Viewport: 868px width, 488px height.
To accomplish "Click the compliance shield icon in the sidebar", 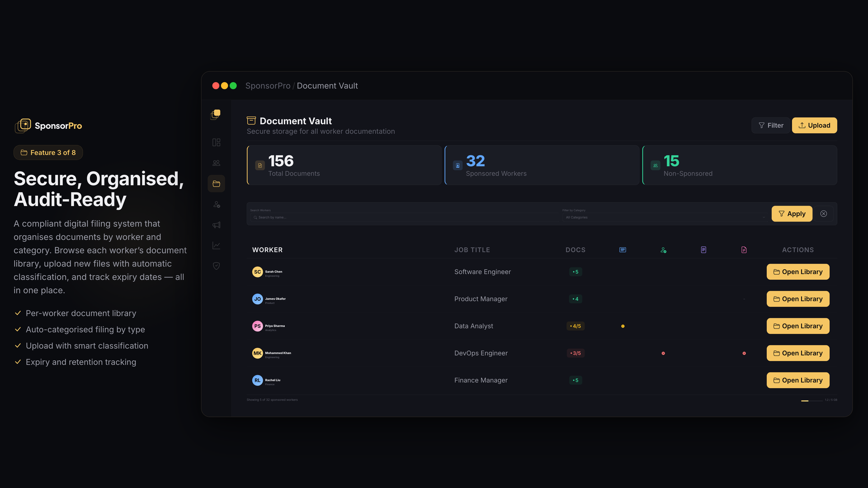I will [216, 266].
